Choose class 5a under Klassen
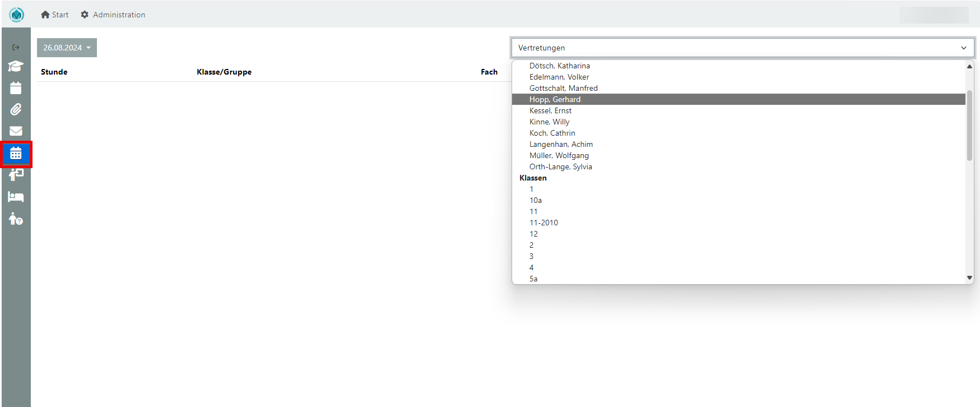Screen dimensions: 980x407 (x=739, y=279)
